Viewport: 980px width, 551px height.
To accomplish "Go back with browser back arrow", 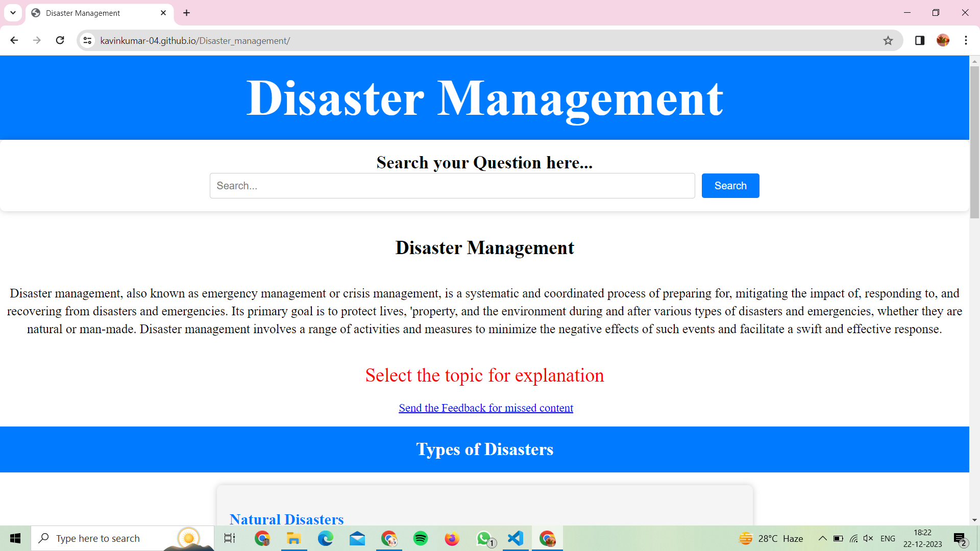I will click(x=14, y=40).
